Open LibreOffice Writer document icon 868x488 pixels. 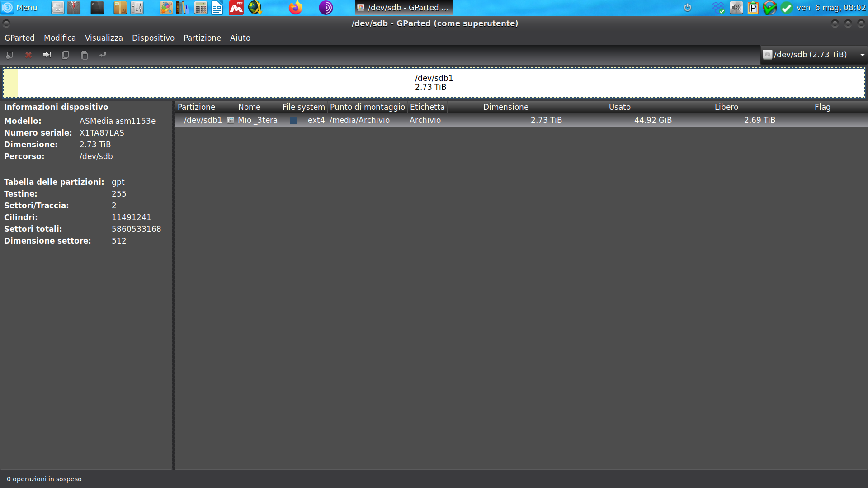pos(217,8)
